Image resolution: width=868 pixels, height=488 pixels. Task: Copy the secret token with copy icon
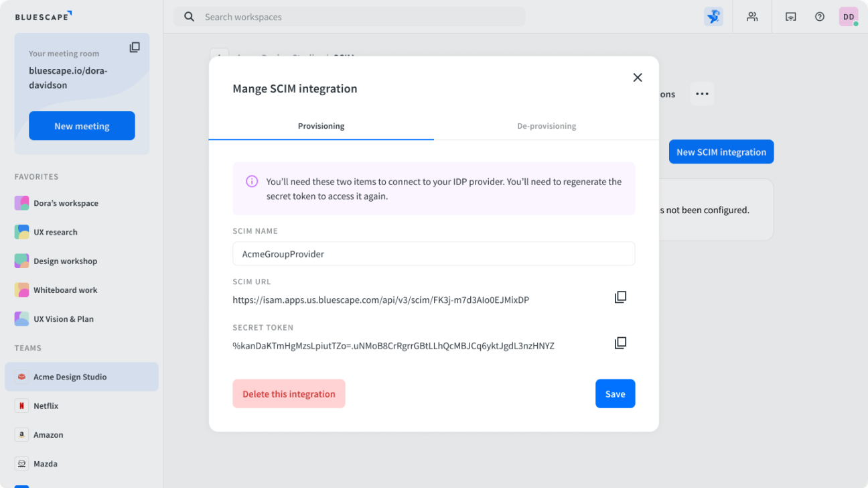point(620,343)
